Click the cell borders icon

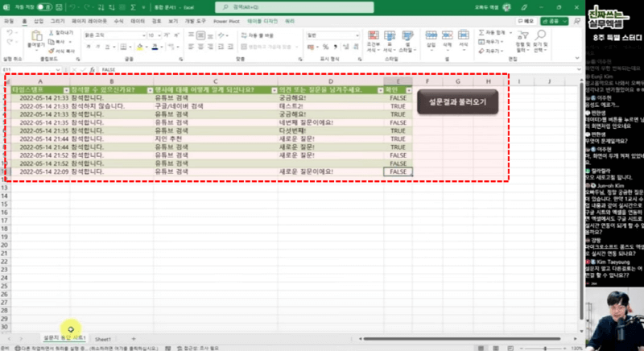[123, 47]
